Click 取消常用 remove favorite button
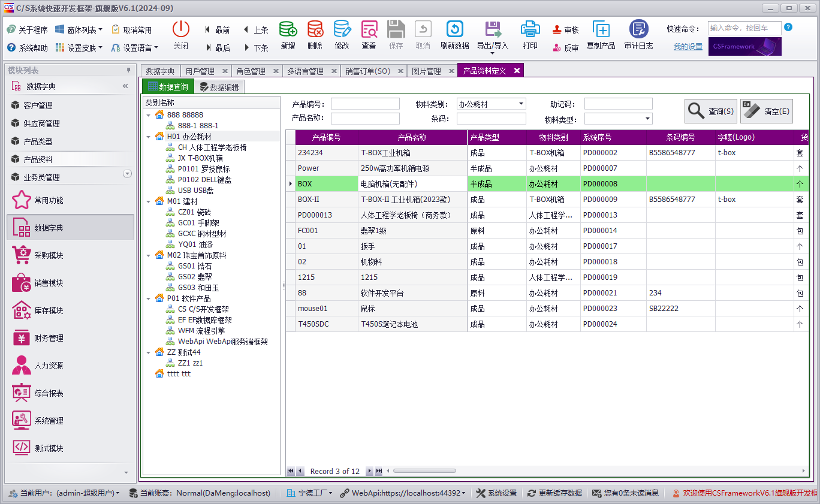 (132, 29)
